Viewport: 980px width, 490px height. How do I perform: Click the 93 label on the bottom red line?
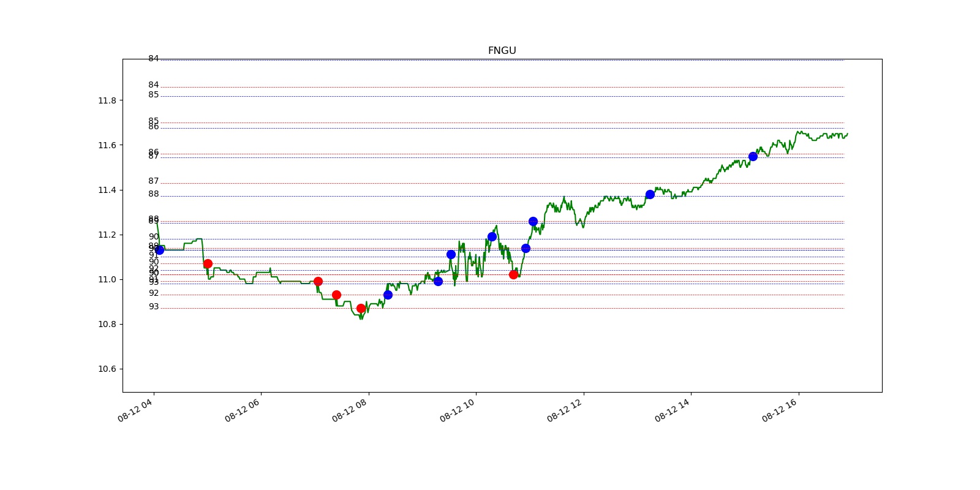(153, 307)
